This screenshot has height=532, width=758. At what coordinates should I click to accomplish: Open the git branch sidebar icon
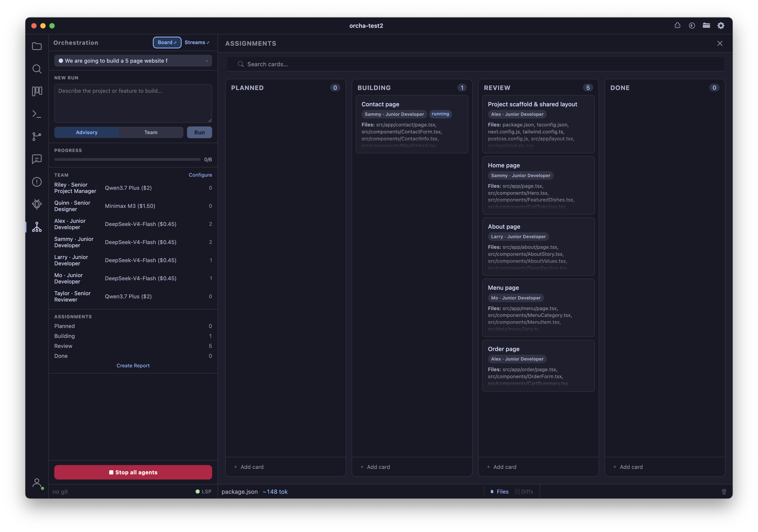pyautogui.click(x=37, y=136)
